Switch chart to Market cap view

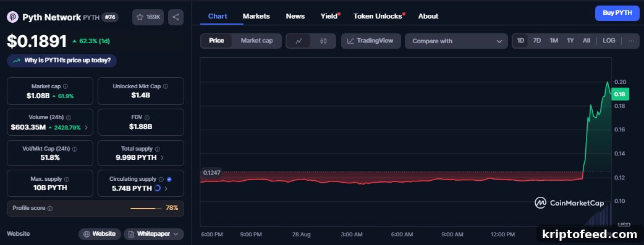[x=256, y=41]
